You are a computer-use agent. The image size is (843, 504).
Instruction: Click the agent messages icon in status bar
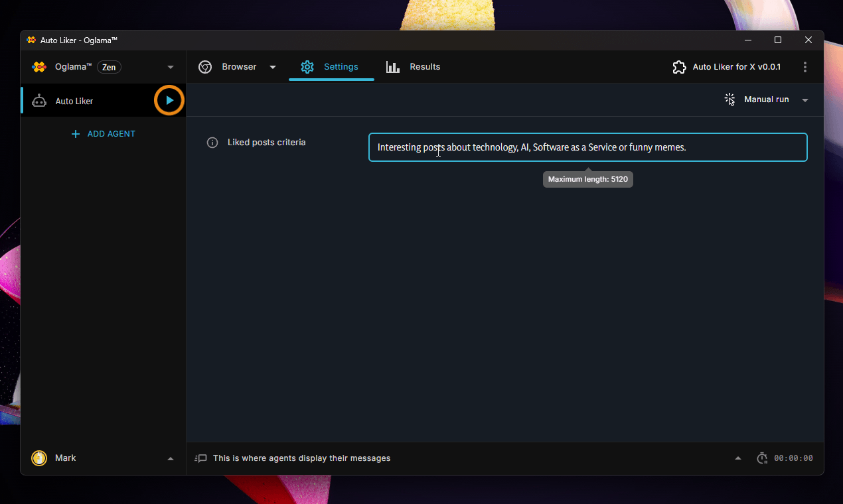tap(201, 458)
